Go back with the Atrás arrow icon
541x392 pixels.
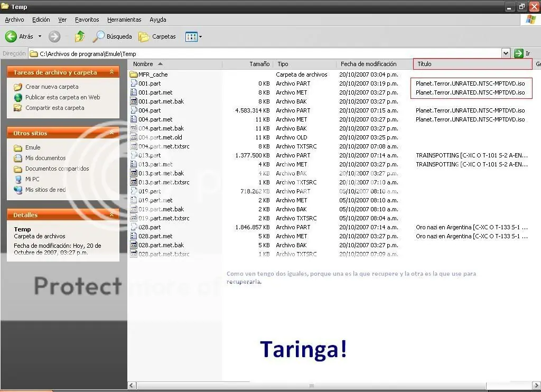(x=11, y=36)
